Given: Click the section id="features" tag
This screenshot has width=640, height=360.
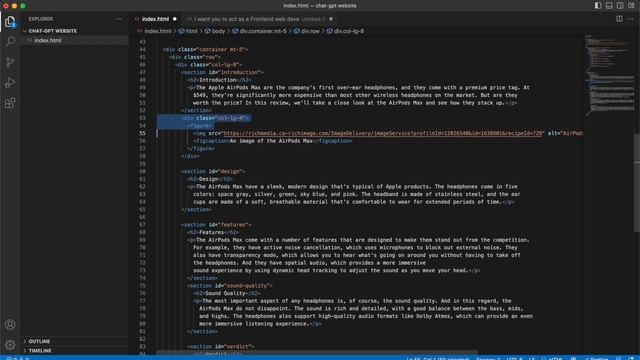Looking at the screenshot, I should [x=216, y=225].
